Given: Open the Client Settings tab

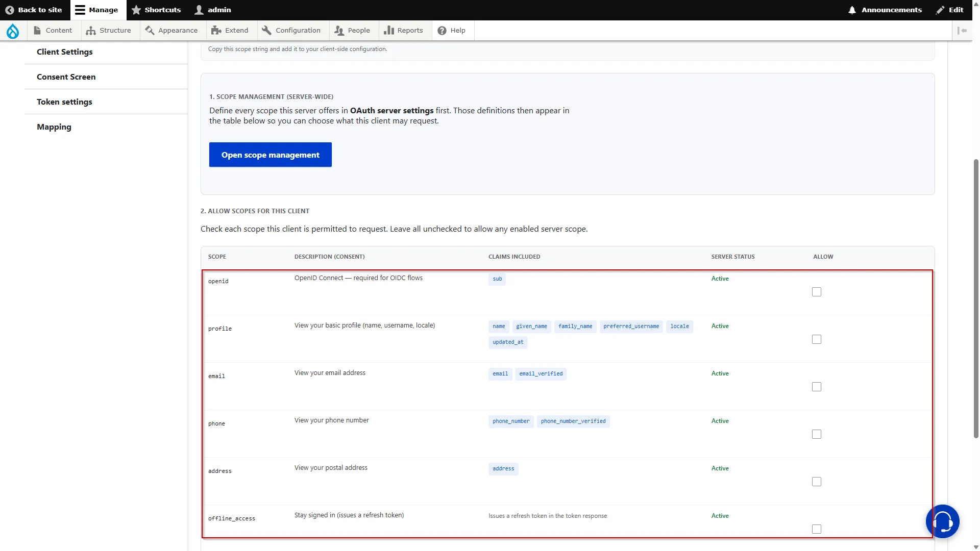Looking at the screenshot, I should [x=106, y=52].
